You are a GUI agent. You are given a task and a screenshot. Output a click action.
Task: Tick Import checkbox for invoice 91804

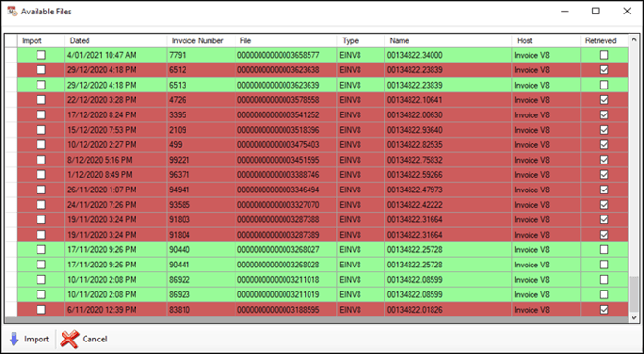(x=41, y=235)
